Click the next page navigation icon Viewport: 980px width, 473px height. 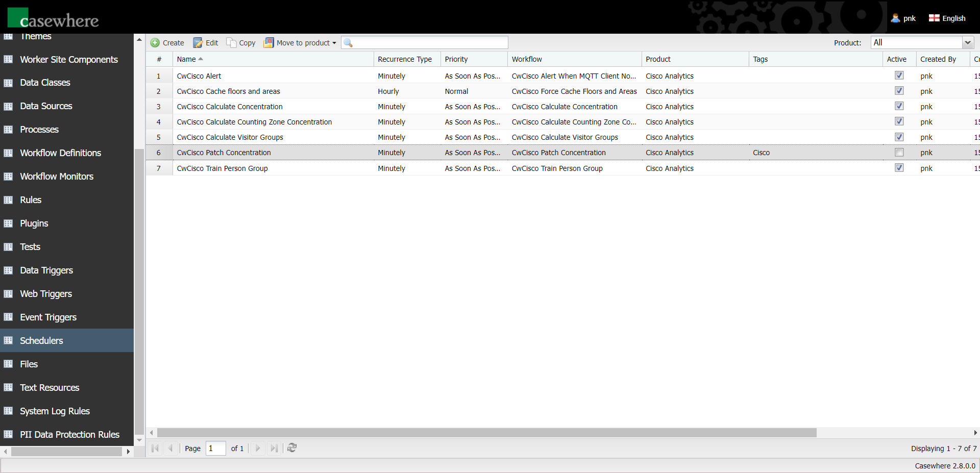pyautogui.click(x=258, y=448)
